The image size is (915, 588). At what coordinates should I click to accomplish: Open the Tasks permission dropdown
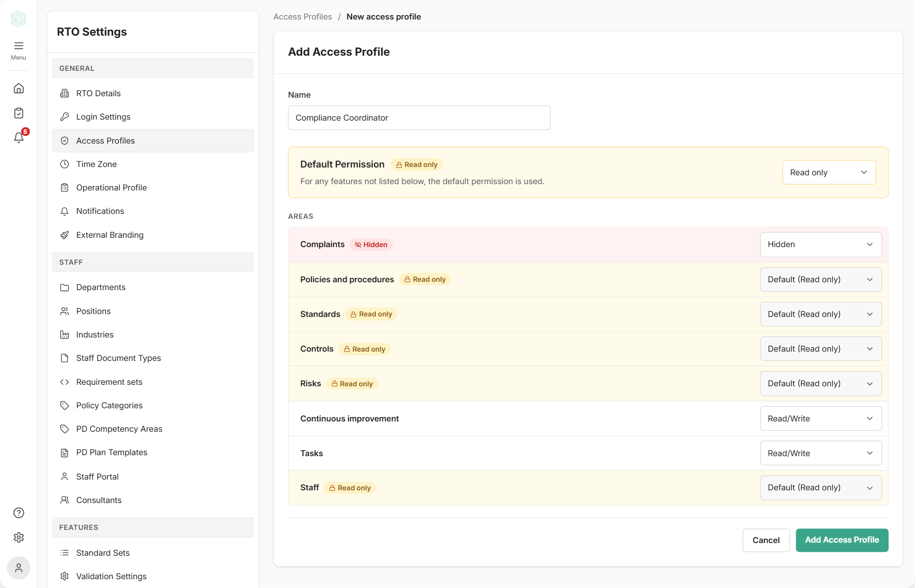coord(821,453)
